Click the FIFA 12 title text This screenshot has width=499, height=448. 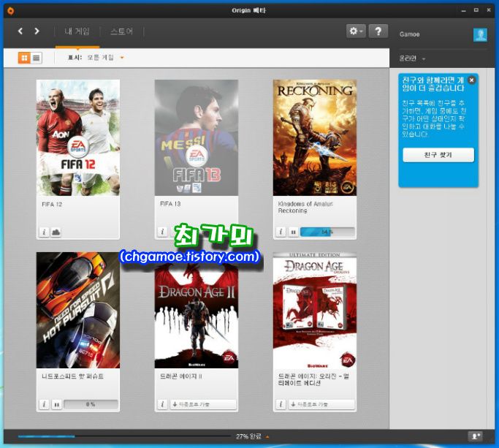[52, 205]
